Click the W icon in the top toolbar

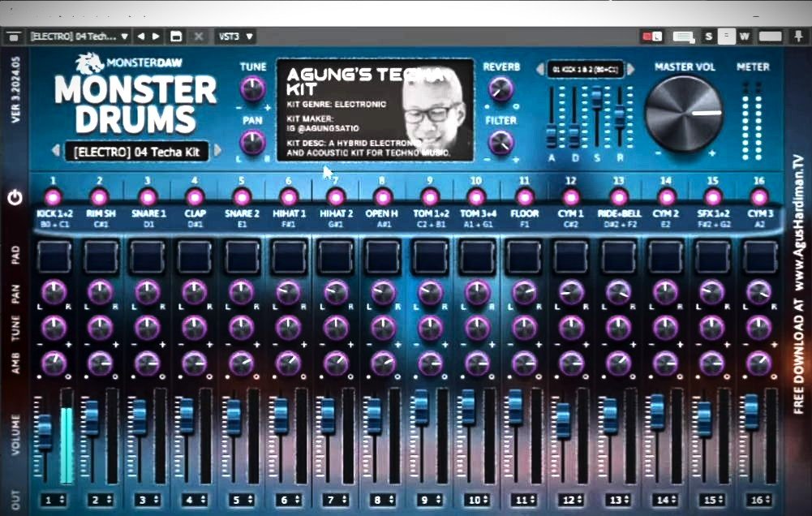pos(743,36)
